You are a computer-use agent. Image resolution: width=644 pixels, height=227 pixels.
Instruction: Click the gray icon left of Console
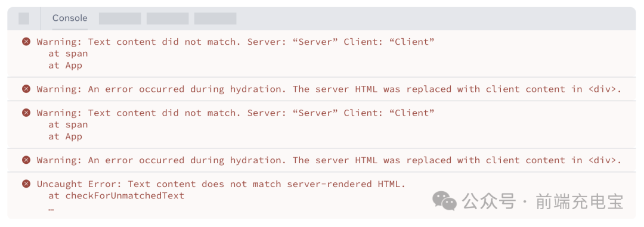24,18
